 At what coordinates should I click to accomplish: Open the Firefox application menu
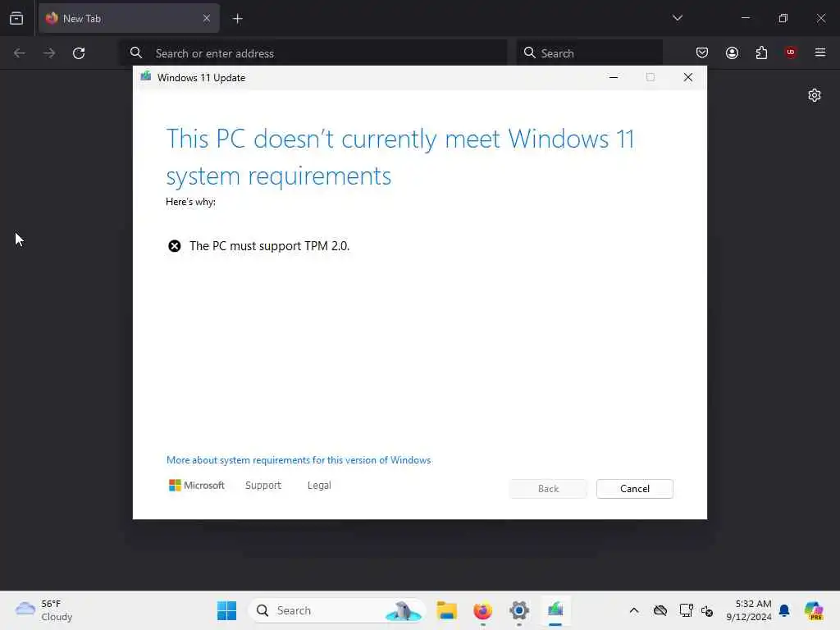tap(819, 52)
